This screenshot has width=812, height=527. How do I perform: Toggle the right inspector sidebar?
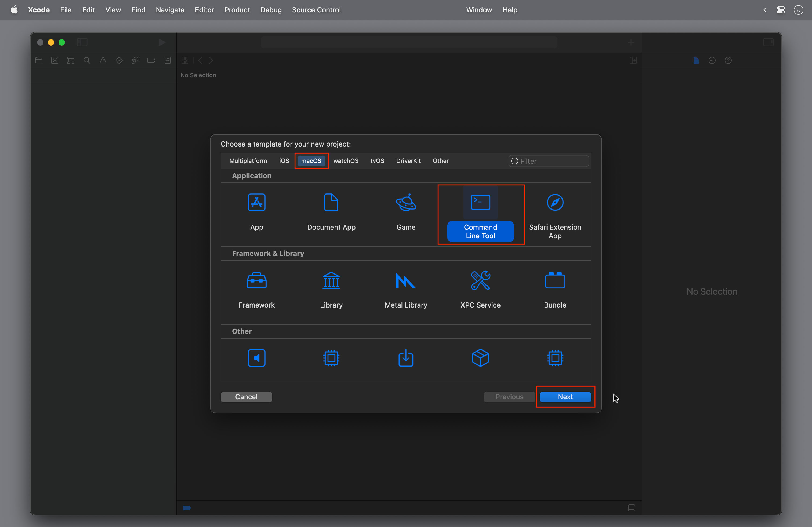point(768,42)
